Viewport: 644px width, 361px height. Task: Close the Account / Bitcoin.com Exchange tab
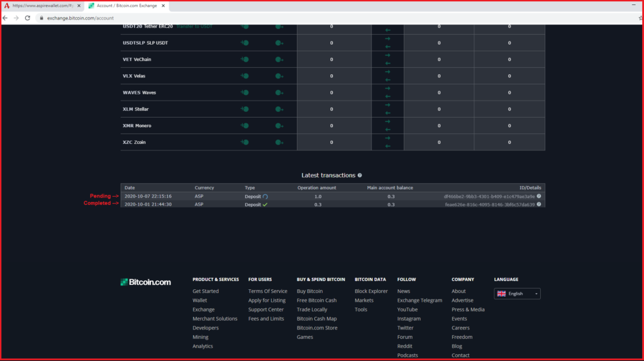164,6
